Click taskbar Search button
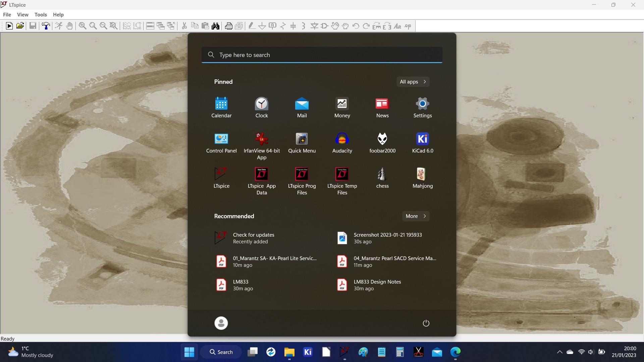 [x=221, y=352]
